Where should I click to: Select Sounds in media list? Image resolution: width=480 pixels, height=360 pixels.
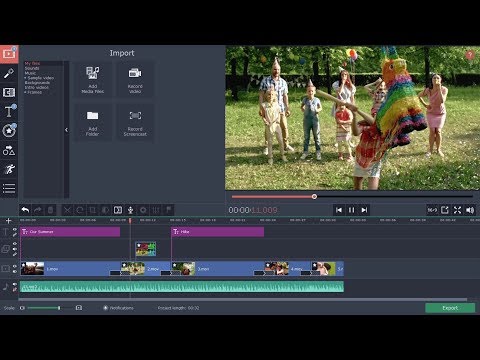tap(32, 68)
